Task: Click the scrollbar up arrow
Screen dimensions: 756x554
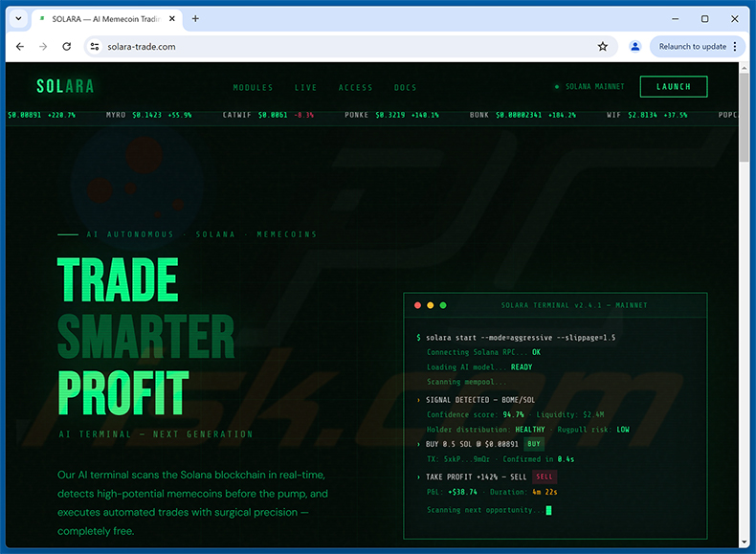Action: click(x=744, y=68)
